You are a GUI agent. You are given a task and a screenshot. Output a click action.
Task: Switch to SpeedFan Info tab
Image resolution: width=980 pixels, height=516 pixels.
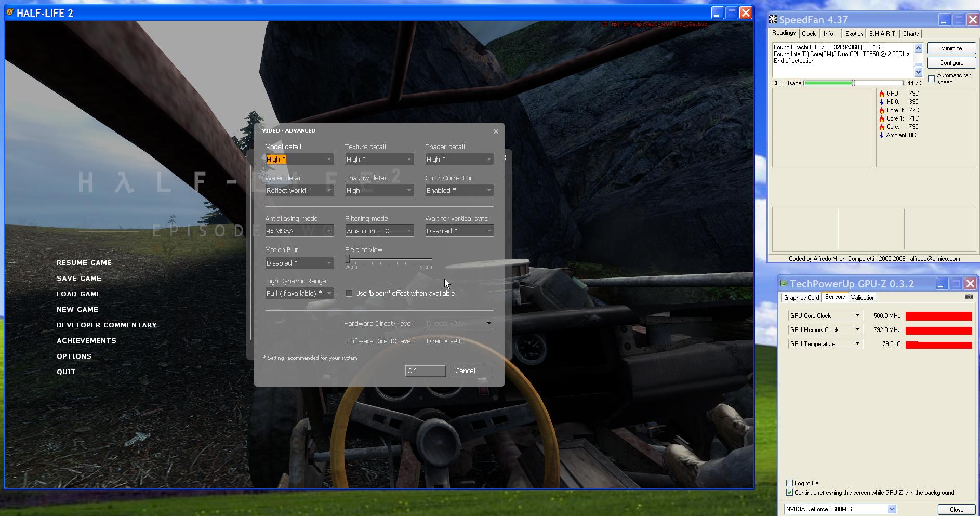click(828, 34)
